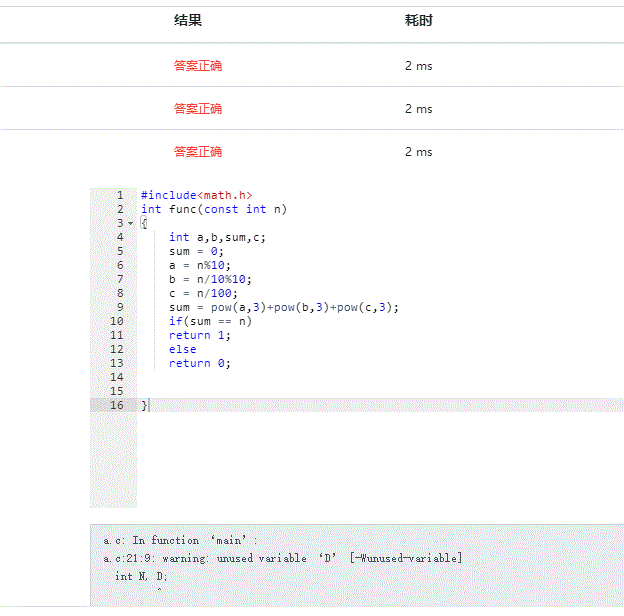Open the second 答案正确 result
The width and height of the screenshot is (624, 616).
coord(198,109)
